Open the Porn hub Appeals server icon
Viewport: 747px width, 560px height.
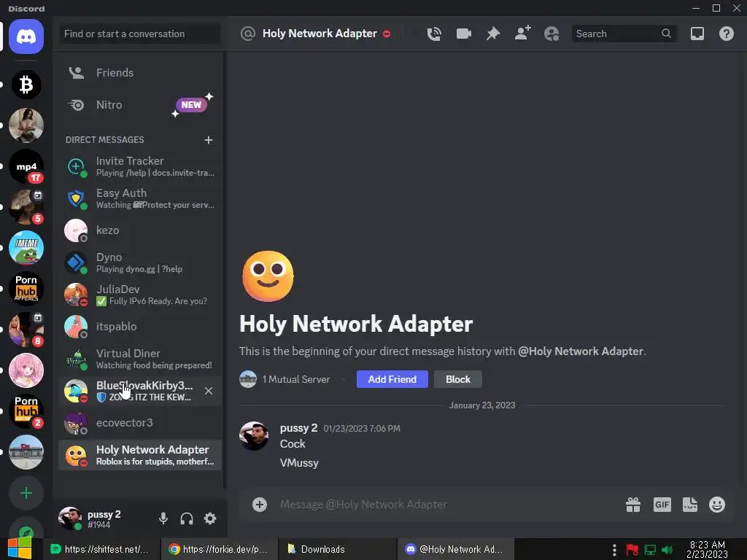coord(26,289)
